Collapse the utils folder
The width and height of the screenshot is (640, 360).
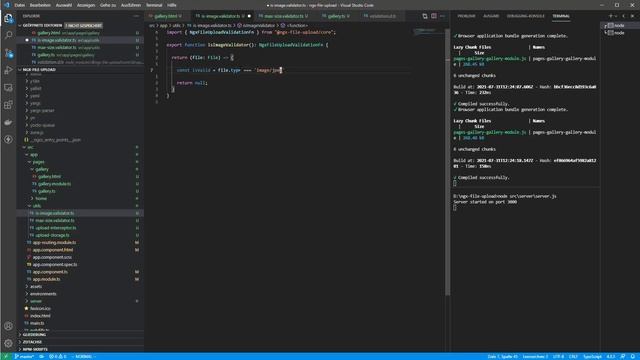pos(37,206)
